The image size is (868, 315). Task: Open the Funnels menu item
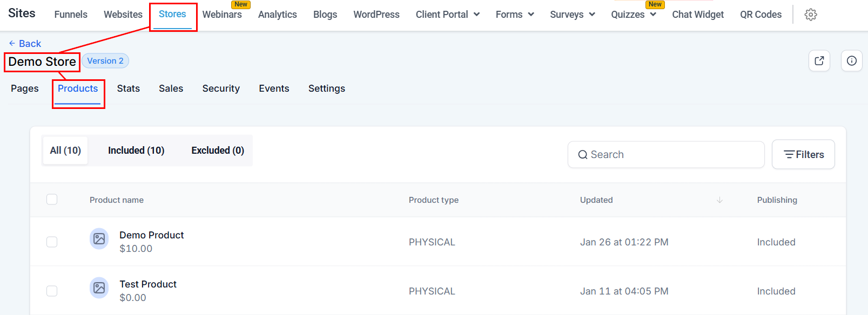(x=71, y=15)
